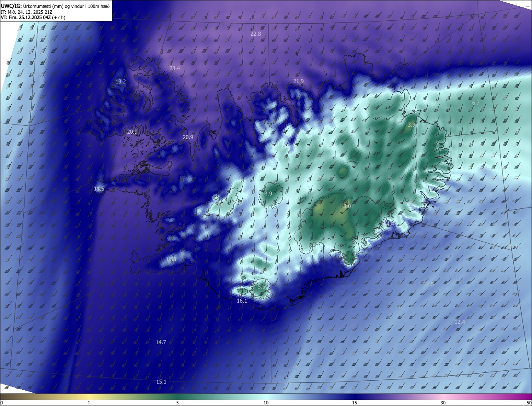The width and height of the screenshot is (532, 406).
Task: Click the 0 tick on the color scale
Action: tap(1, 403)
